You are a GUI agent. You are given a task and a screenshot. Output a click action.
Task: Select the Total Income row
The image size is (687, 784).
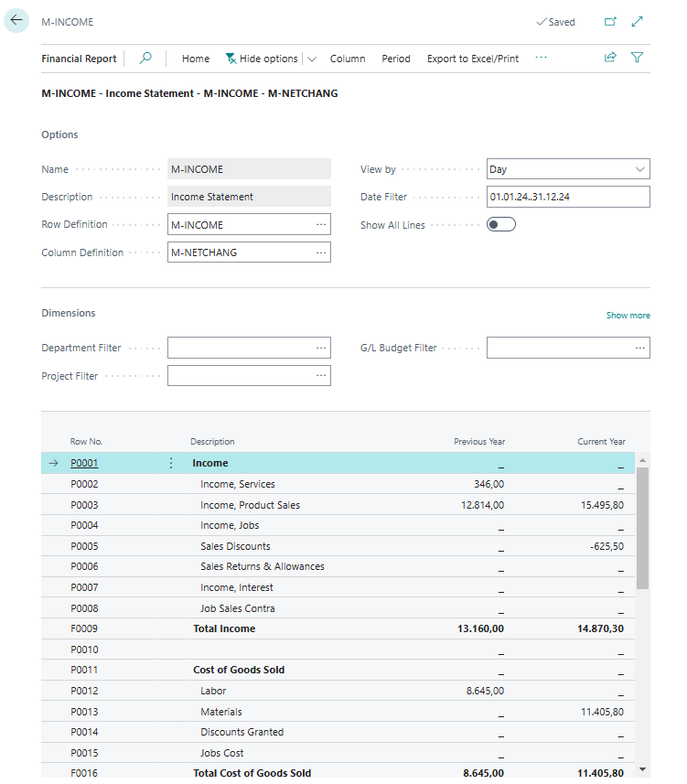pyautogui.click(x=338, y=628)
